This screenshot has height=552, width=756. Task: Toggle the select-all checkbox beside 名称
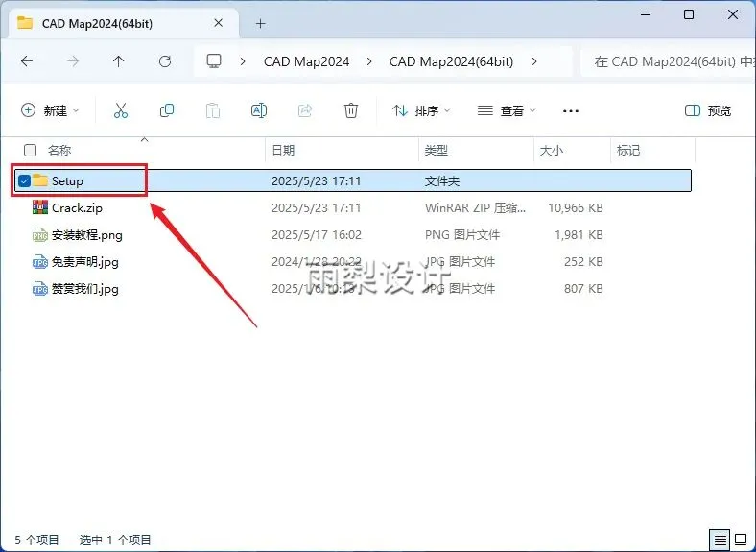click(30, 150)
